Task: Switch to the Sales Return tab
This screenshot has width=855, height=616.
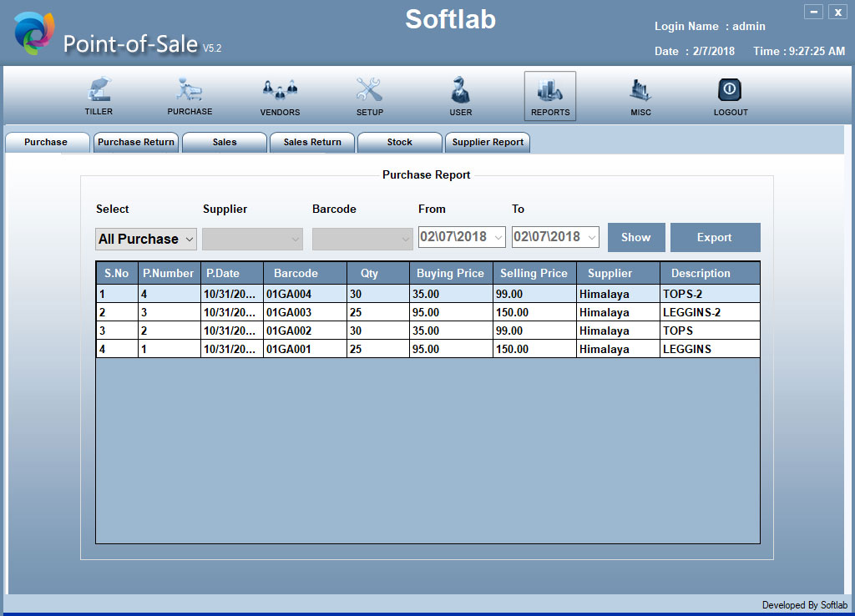Action: pos(312,143)
